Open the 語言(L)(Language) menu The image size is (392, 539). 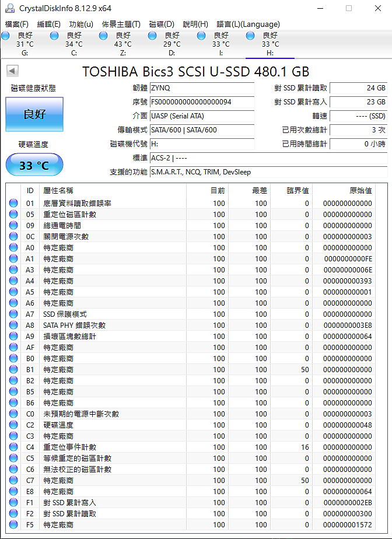tap(249, 24)
